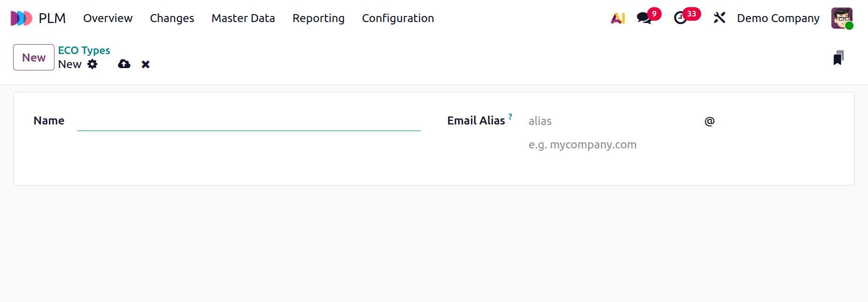Go back to ECO Types breadcrumb

[84, 50]
